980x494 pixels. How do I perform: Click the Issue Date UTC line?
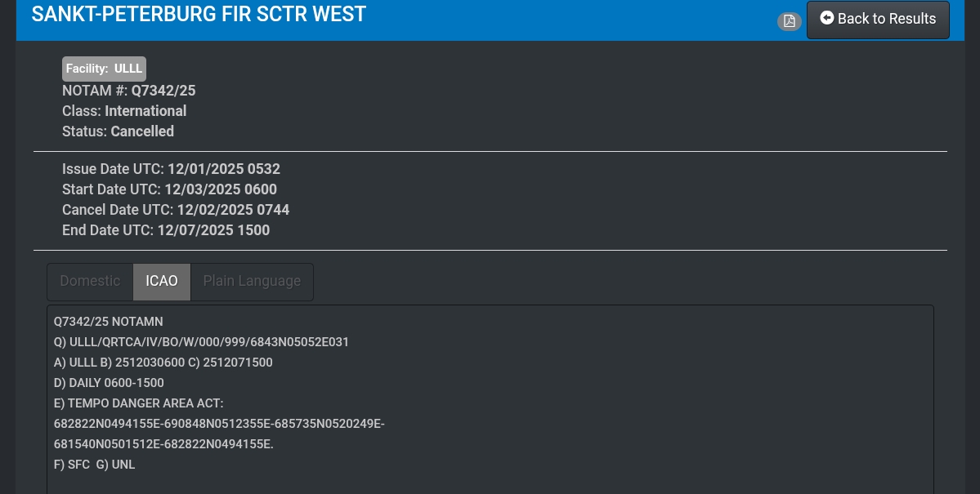point(171,170)
